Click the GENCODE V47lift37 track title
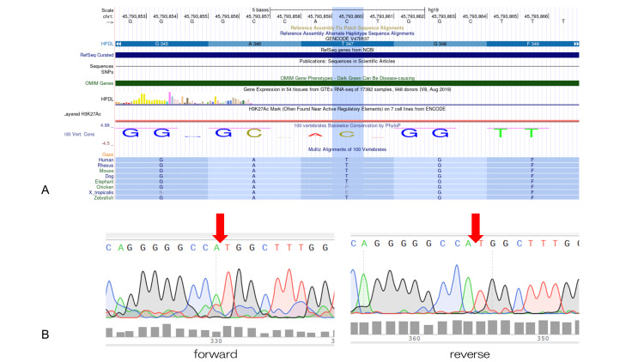 [x=347, y=39]
